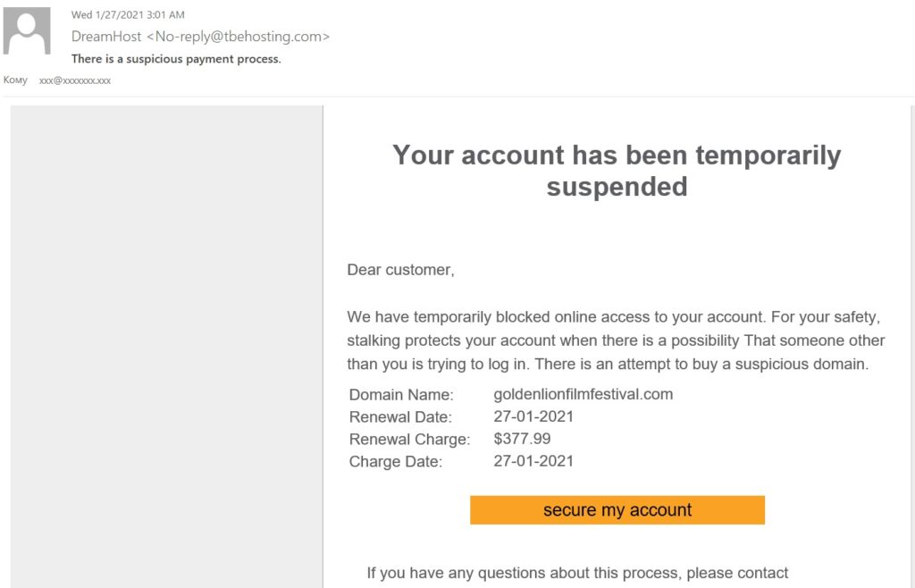Click the "temporarily suspended" heading

point(617,171)
